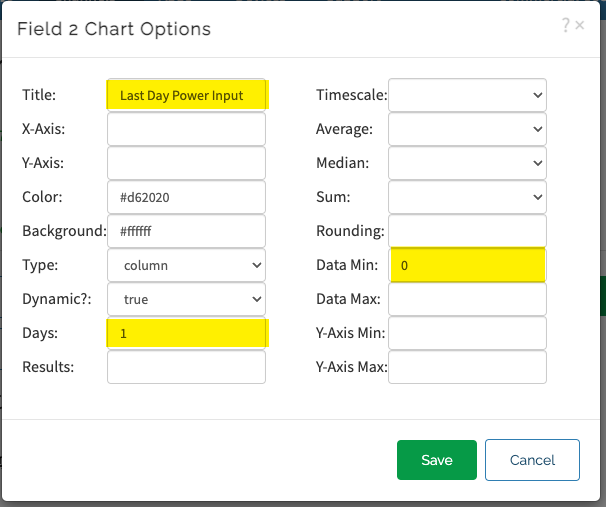Cancel the chart options dialog
Viewport: 606px width, 507px height.
532,460
